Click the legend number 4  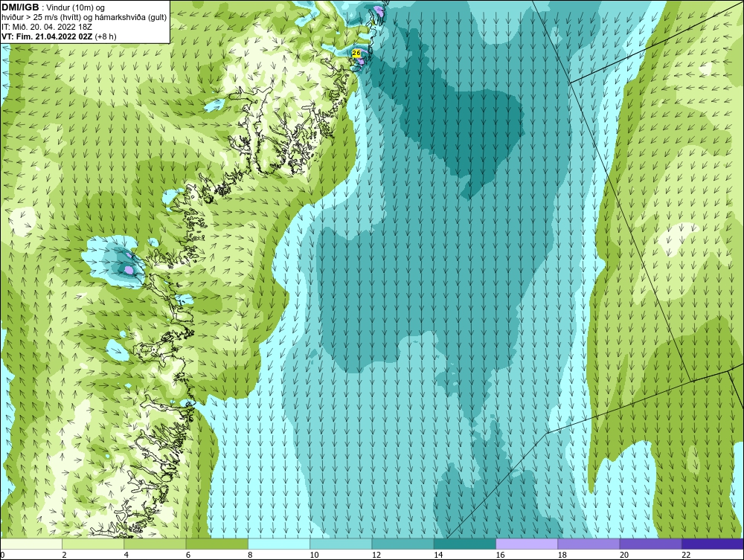click(126, 556)
